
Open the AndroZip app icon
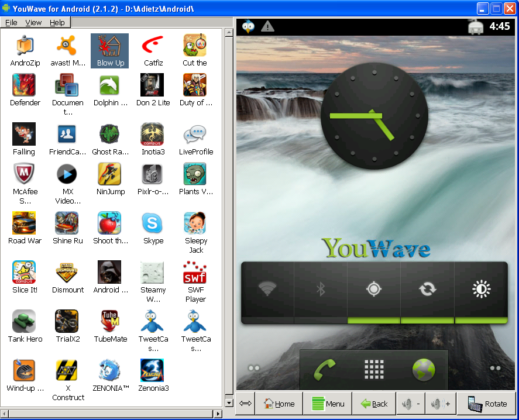(x=25, y=46)
